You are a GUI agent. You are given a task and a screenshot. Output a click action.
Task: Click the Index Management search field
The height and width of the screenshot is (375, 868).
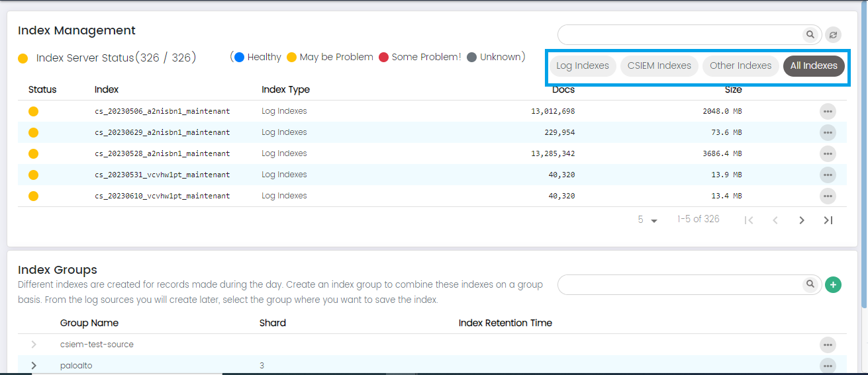click(679, 34)
